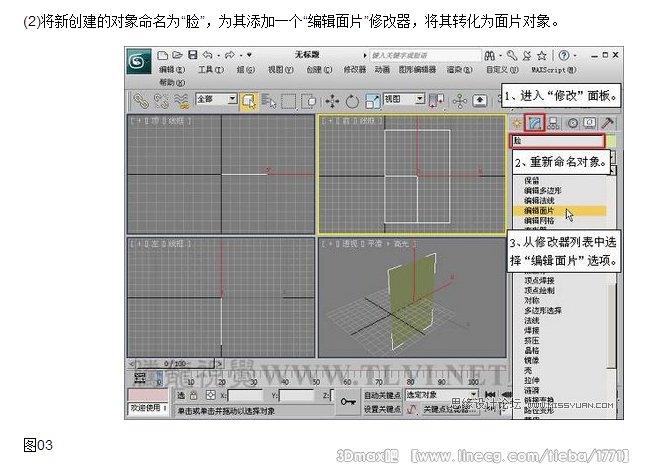Select 编辑面片 in the modifier list
The width and height of the screenshot is (658, 473).
pyautogui.click(x=559, y=211)
